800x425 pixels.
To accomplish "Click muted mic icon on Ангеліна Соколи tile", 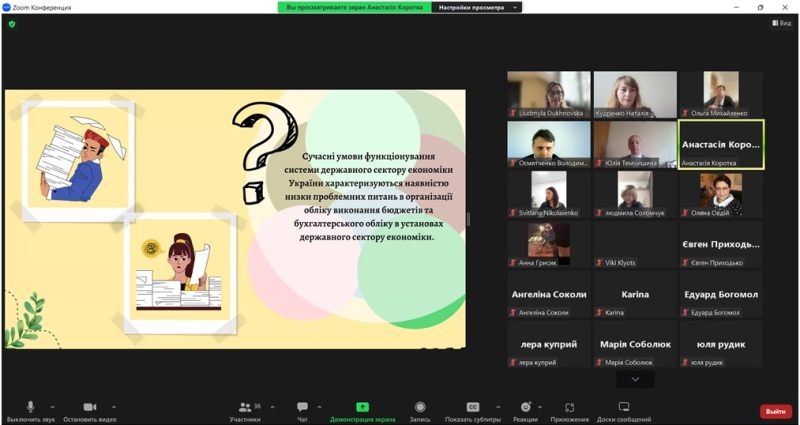I will click(513, 313).
